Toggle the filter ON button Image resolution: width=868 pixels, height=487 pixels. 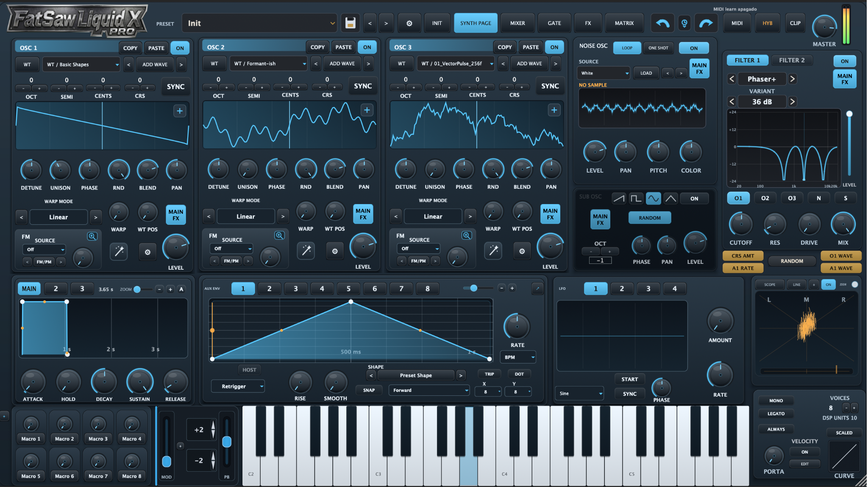pos(845,61)
